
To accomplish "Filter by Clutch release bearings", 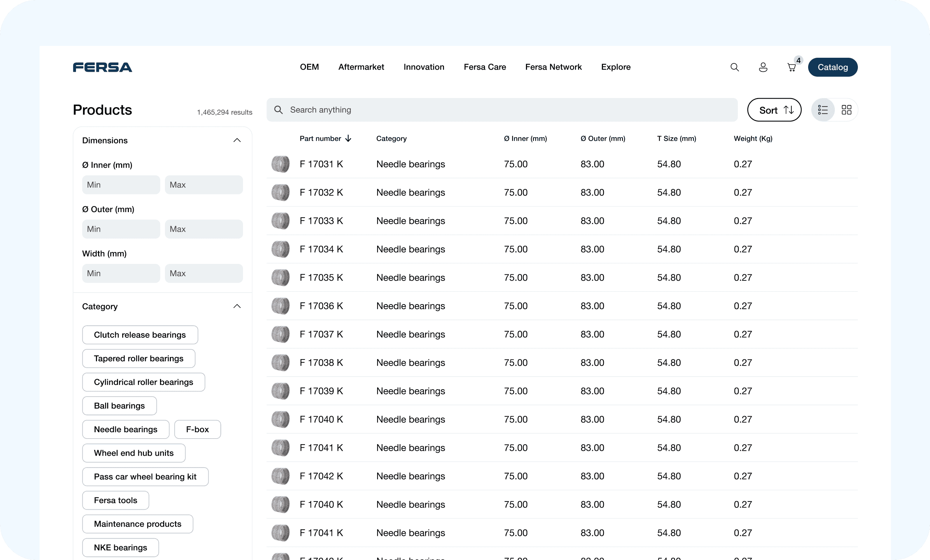I will pos(140,335).
